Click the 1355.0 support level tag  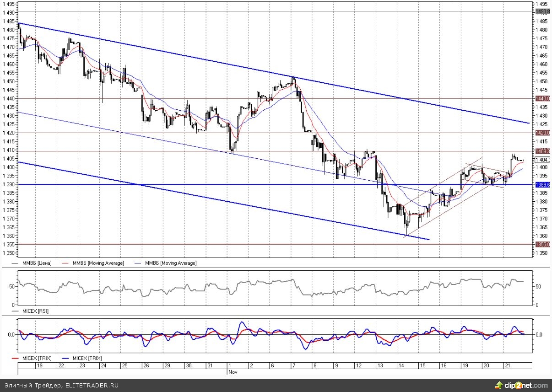542,244
